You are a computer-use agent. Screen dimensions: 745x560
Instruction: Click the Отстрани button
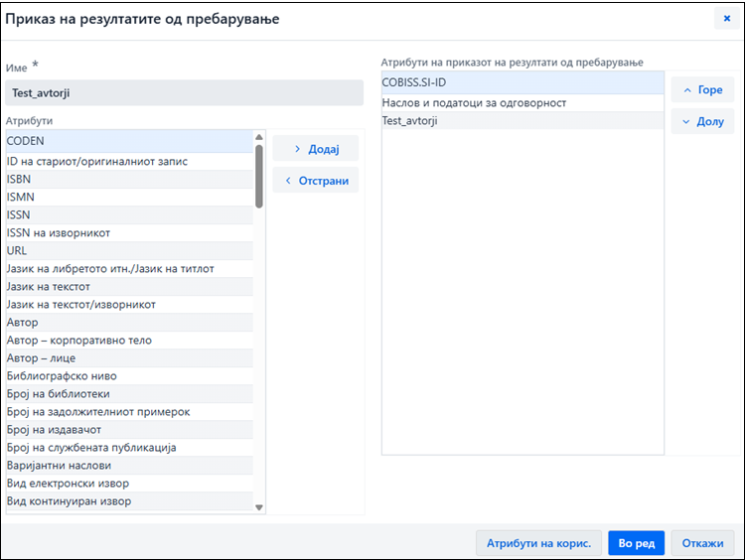pyautogui.click(x=316, y=181)
